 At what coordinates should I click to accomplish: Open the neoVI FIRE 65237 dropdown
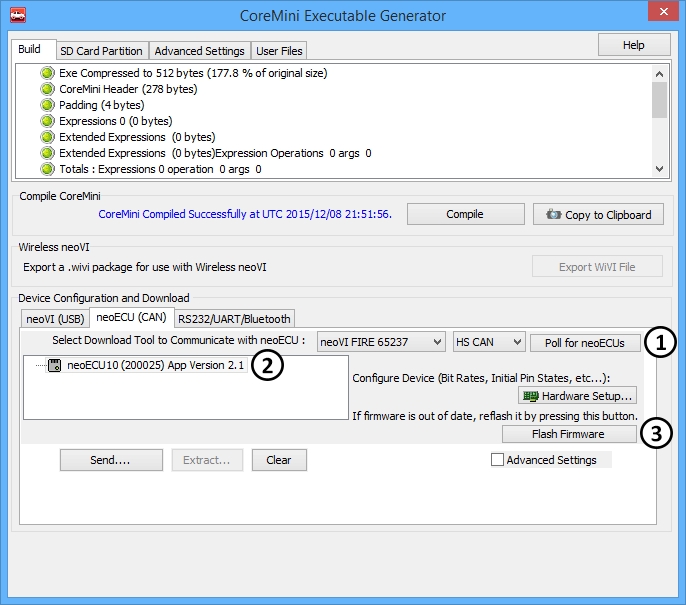pos(381,343)
